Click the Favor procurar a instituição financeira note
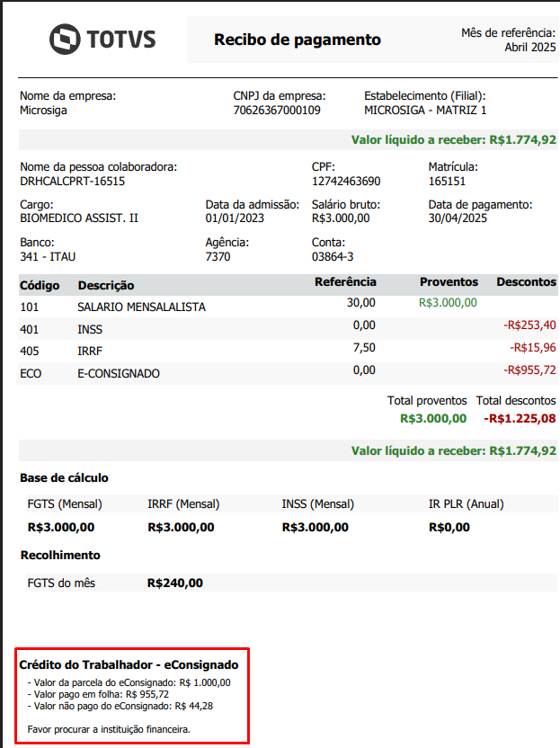 [109, 728]
